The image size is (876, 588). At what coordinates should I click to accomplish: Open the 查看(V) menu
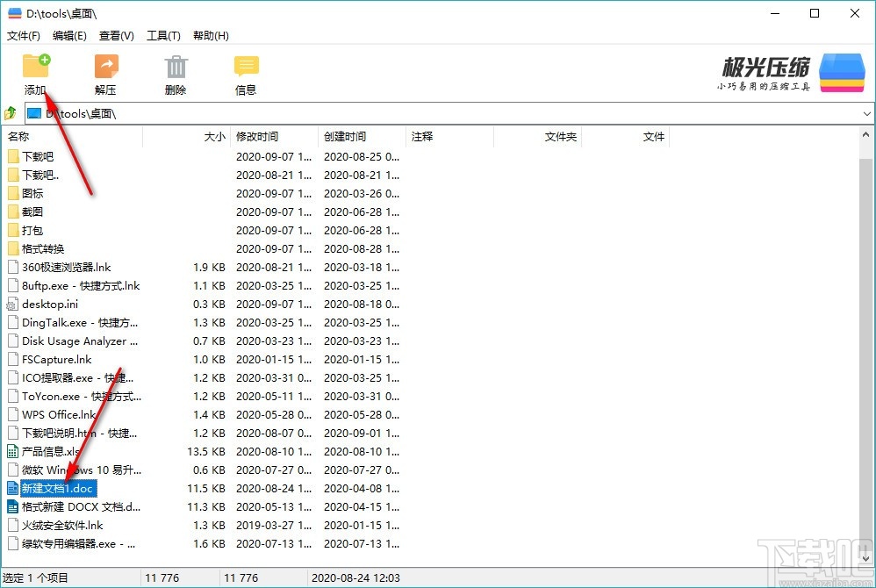[x=116, y=36]
